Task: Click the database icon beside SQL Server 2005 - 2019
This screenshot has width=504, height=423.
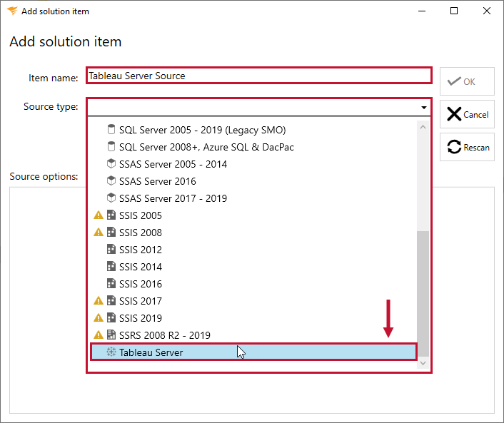Action: point(111,129)
